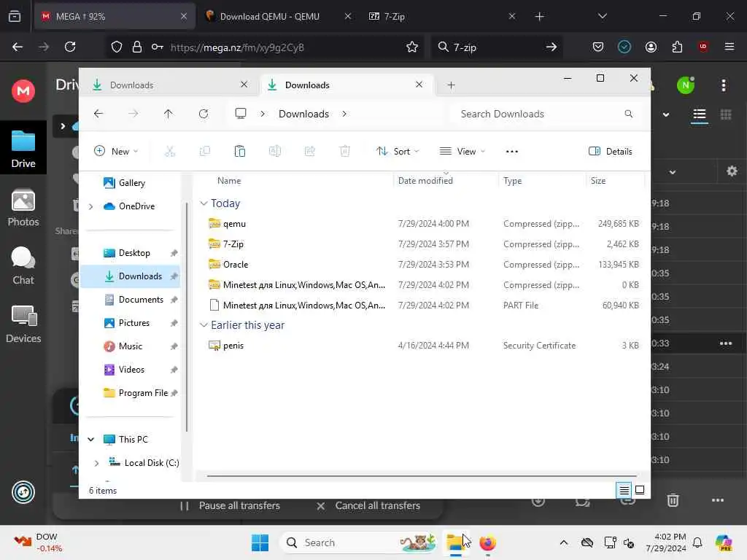Expand breadcrumb chevron after Downloads
Screen dimensions: 747x560
pyautogui.click(x=344, y=114)
